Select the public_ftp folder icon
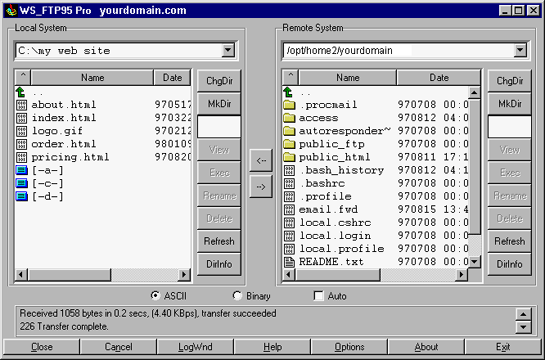The width and height of the screenshot is (545, 360). [x=289, y=144]
